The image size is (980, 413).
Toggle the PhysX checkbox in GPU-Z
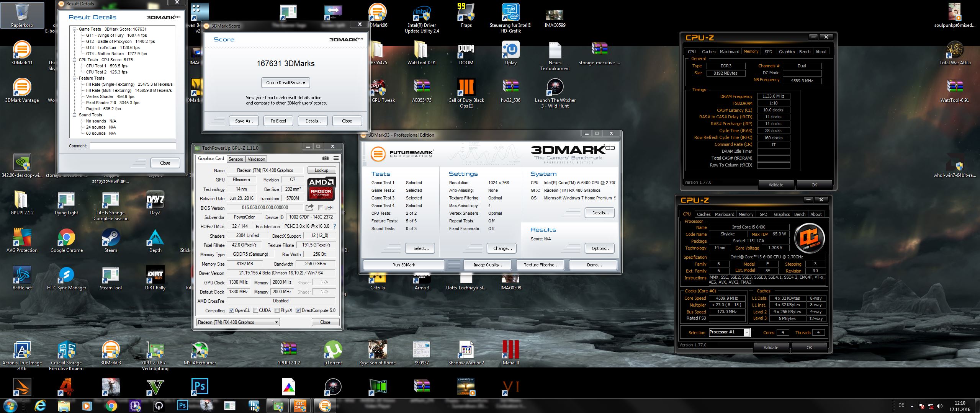click(277, 310)
